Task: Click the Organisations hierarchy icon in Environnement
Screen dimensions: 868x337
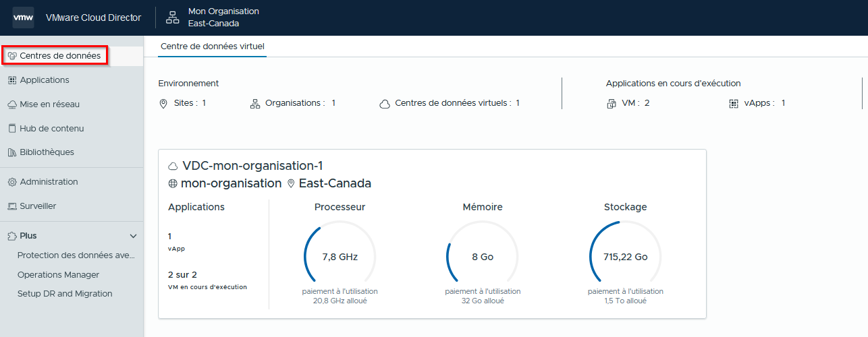Action: pos(255,104)
